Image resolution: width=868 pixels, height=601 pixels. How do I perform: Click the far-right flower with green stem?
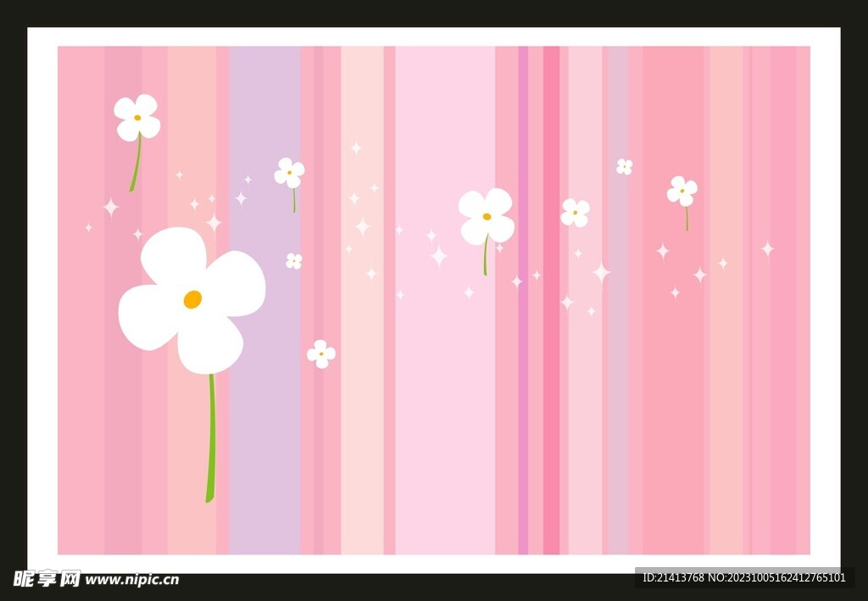tap(682, 191)
